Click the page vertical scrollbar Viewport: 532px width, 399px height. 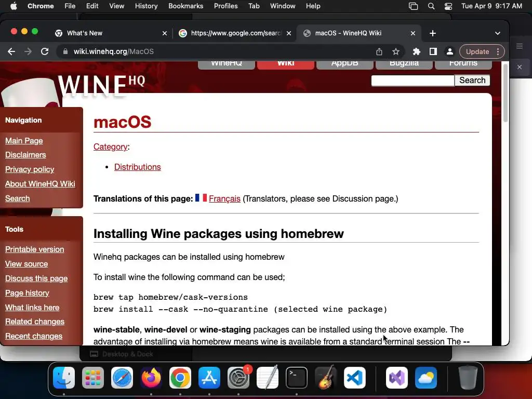click(505, 94)
